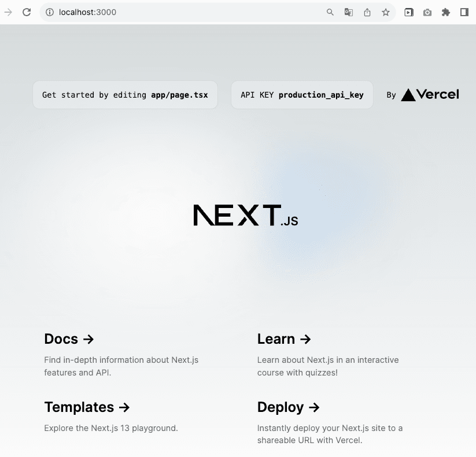This screenshot has width=476, height=457.
Task: Open the Deploy link card
Action: [x=331, y=423]
